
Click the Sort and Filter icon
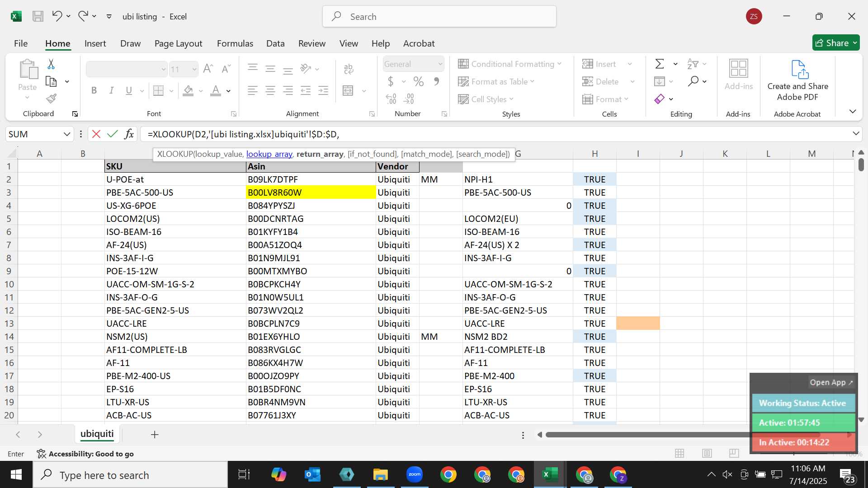click(693, 64)
